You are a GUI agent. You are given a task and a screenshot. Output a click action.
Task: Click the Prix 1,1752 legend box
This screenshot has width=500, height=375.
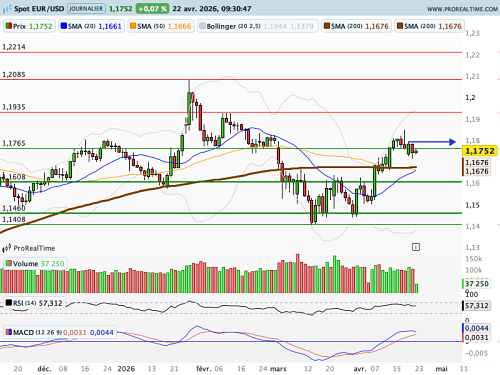tap(29, 26)
